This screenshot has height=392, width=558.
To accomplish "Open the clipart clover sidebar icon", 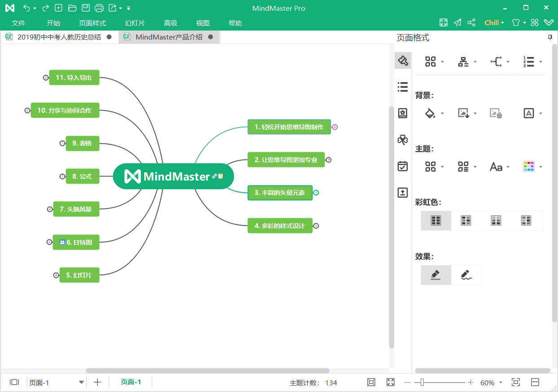I will [x=403, y=140].
